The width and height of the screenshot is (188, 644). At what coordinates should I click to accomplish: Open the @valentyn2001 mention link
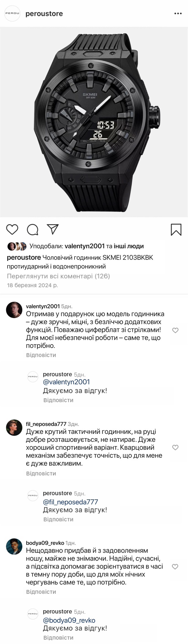coord(66,382)
